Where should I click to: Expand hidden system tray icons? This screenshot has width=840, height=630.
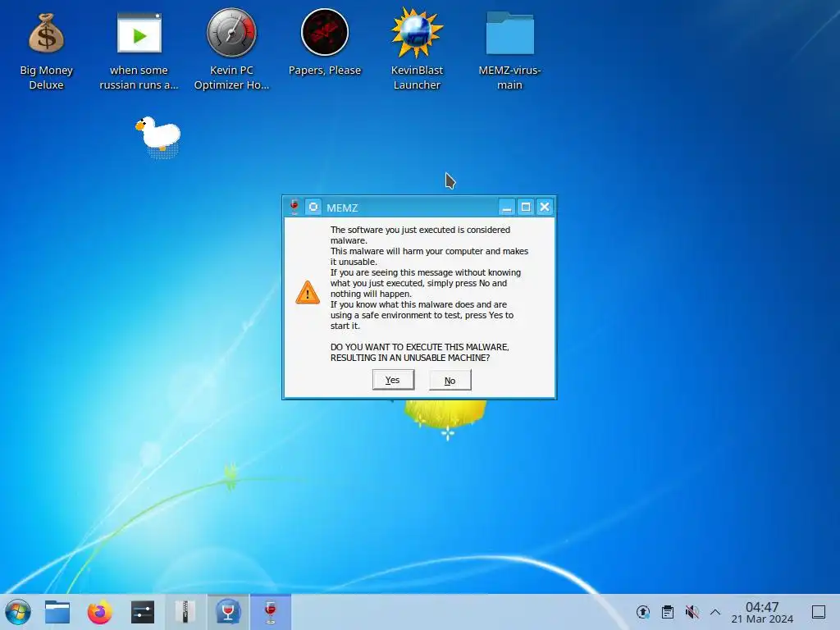(715, 612)
